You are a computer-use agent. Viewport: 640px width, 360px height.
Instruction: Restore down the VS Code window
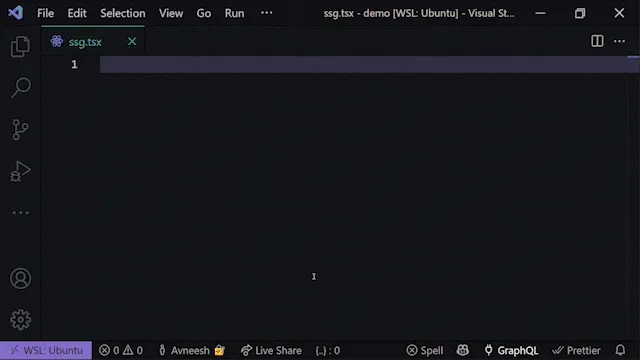point(580,13)
